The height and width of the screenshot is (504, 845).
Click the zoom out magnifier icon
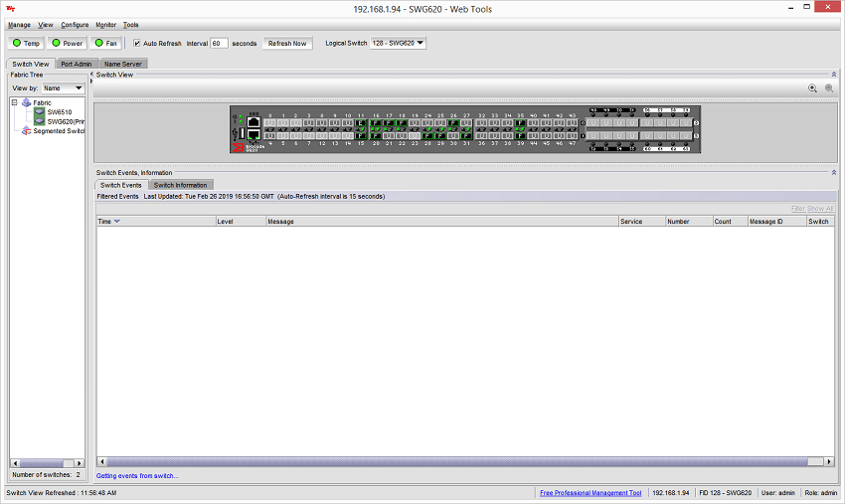829,87
